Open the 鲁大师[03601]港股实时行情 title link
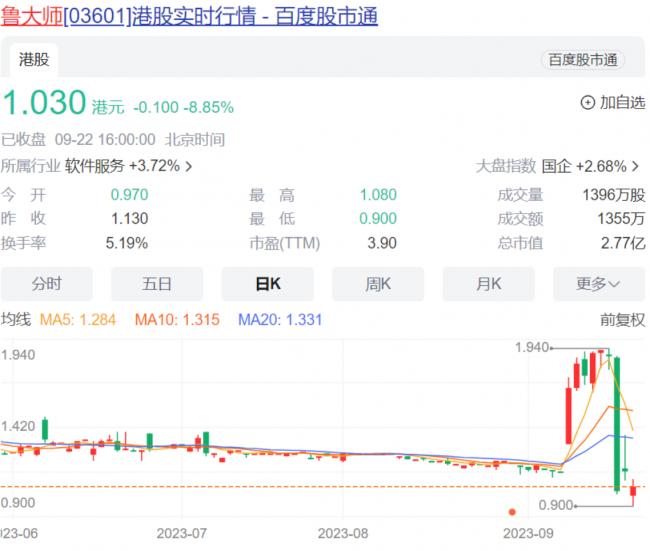This screenshot has width=650, height=551. point(189,17)
